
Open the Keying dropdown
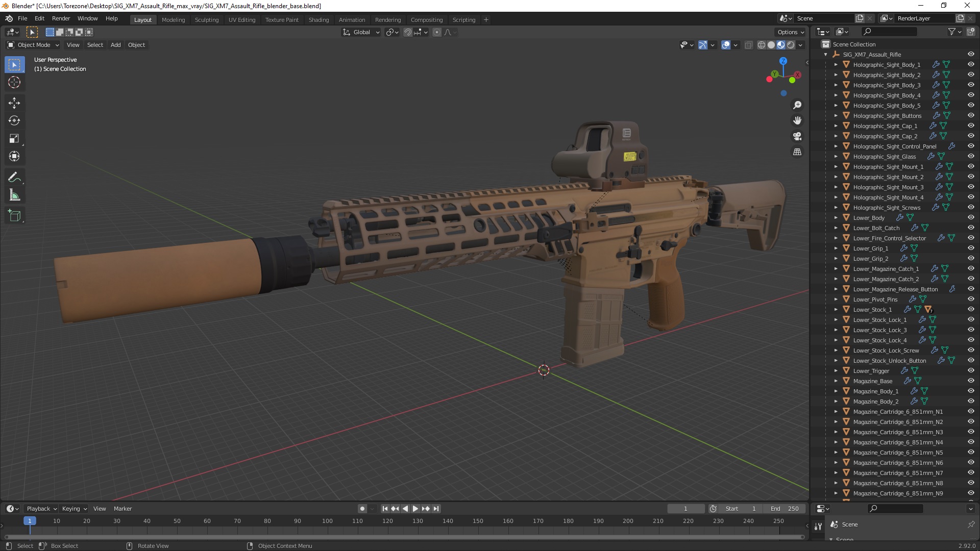[74, 509]
